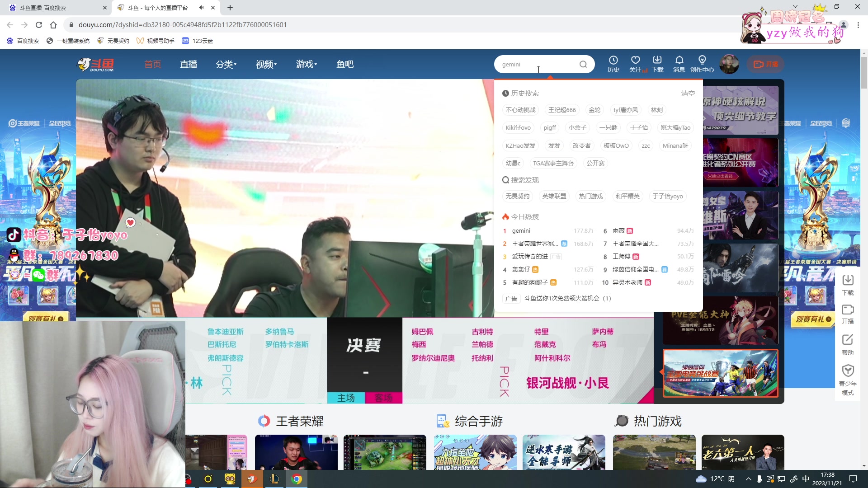Open 百度搜索 bookmark
Viewport: 868px width, 488px height.
pos(23,41)
